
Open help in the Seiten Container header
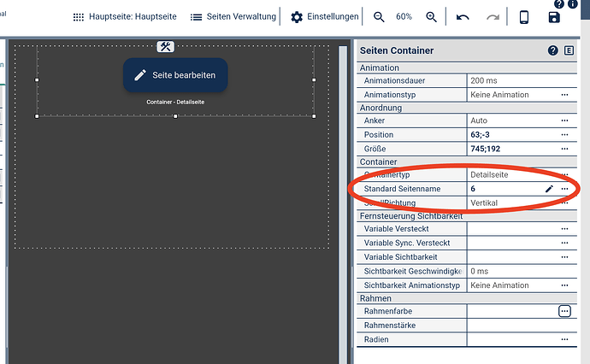(x=552, y=50)
